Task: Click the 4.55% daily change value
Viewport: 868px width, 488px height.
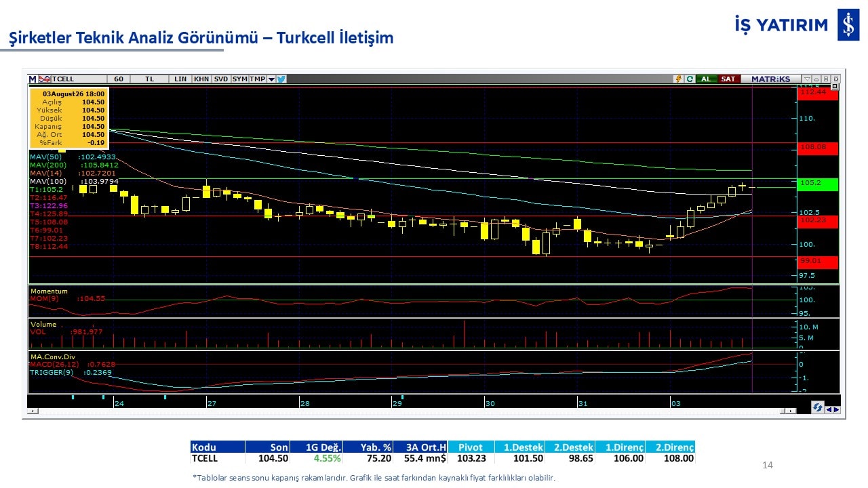Action: click(x=327, y=458)
